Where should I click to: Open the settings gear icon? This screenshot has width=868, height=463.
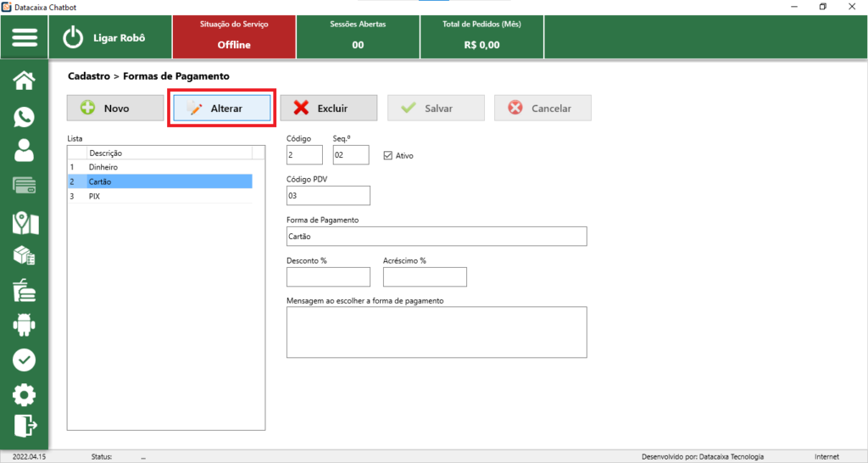[25, 394]
